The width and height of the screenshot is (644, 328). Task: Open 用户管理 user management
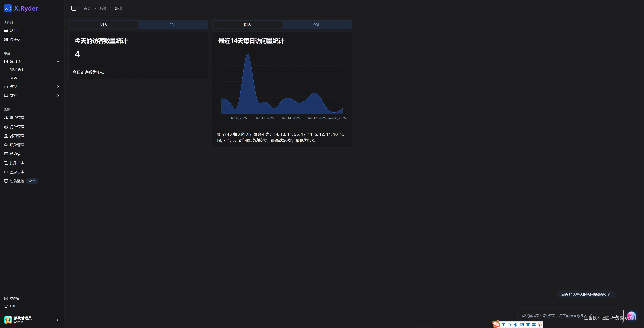[x=17, y=118]
